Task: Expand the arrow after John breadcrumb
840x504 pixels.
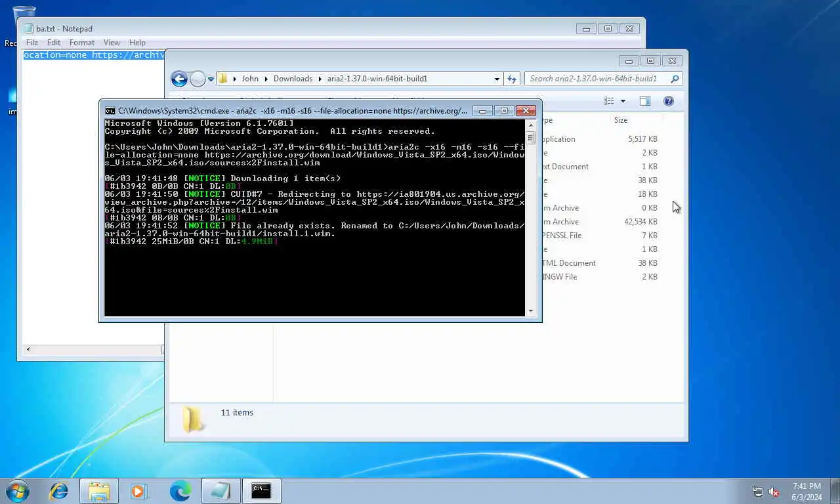Action: (266, 79)
